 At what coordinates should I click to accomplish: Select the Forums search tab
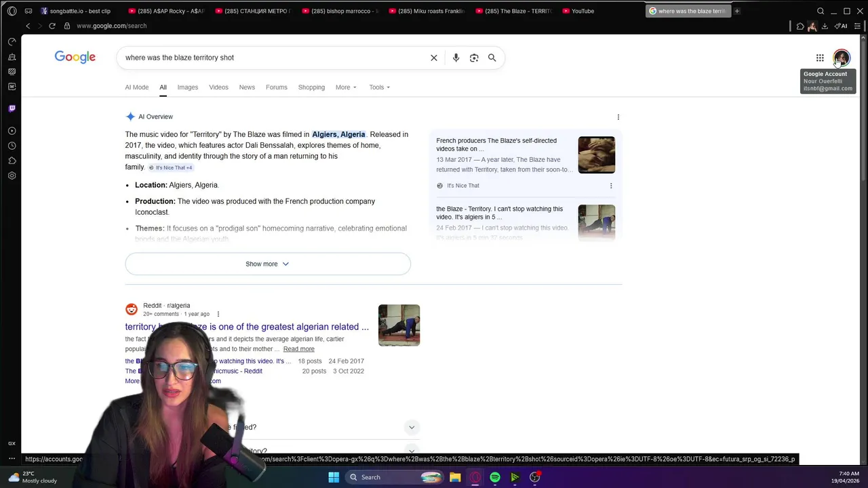tap(277, 87)
